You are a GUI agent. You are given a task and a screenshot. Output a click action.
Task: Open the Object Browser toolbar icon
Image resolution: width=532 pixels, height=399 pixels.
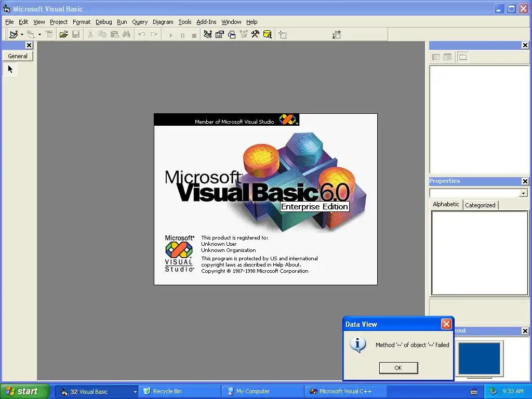pos(243,34)
